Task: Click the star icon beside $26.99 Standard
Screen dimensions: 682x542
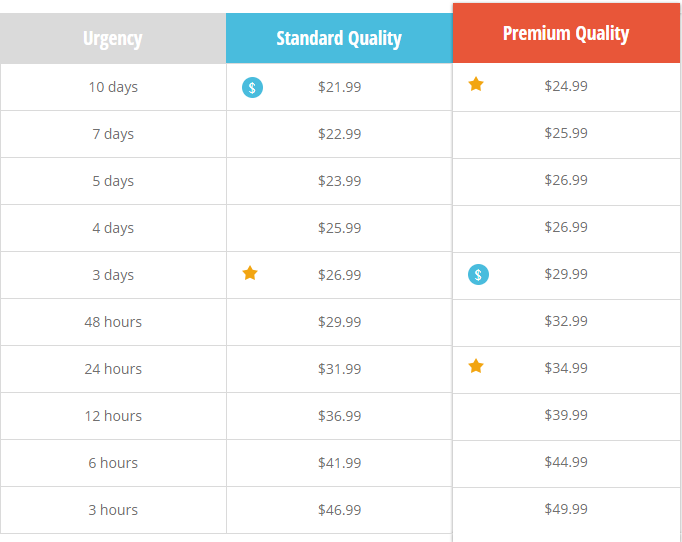Action: (250, 273)
